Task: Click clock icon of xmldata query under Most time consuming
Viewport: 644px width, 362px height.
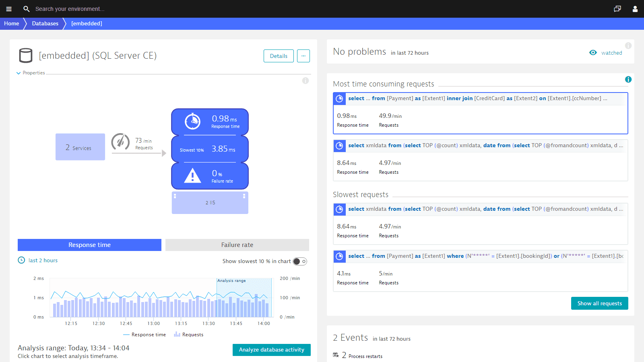Action: tap(339, 146)
